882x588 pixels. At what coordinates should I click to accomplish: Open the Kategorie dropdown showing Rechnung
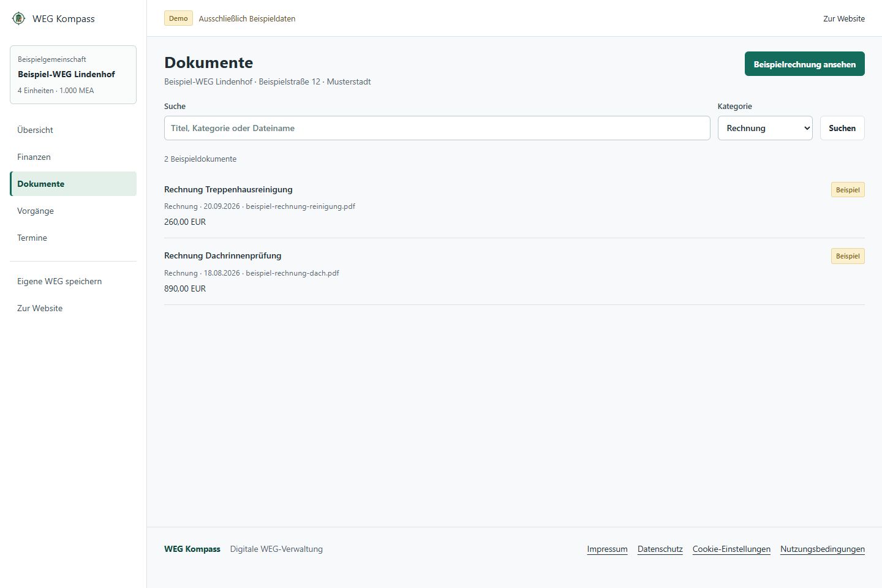pos(765,128)
